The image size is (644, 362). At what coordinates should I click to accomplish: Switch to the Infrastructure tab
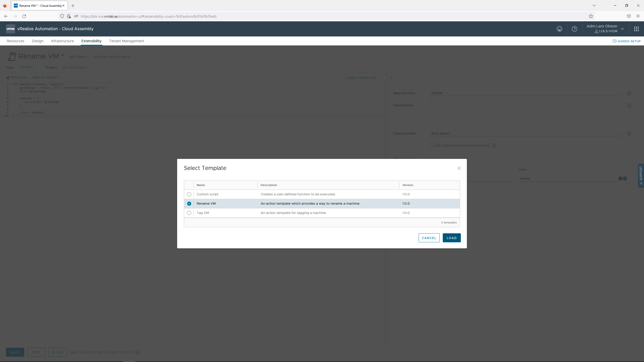coord(62,41)
